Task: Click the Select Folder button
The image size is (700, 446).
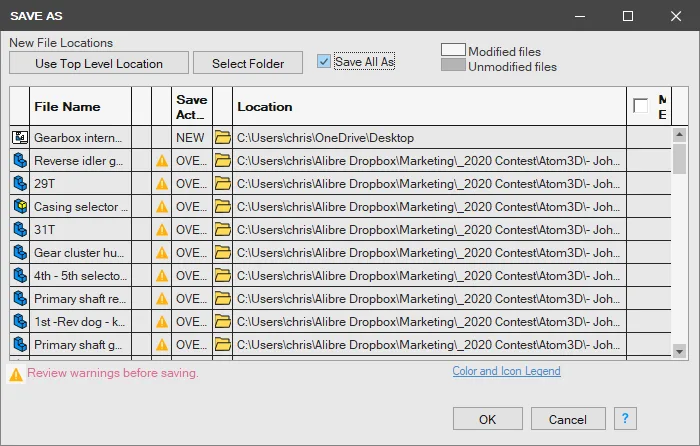Action: (248, 63)
